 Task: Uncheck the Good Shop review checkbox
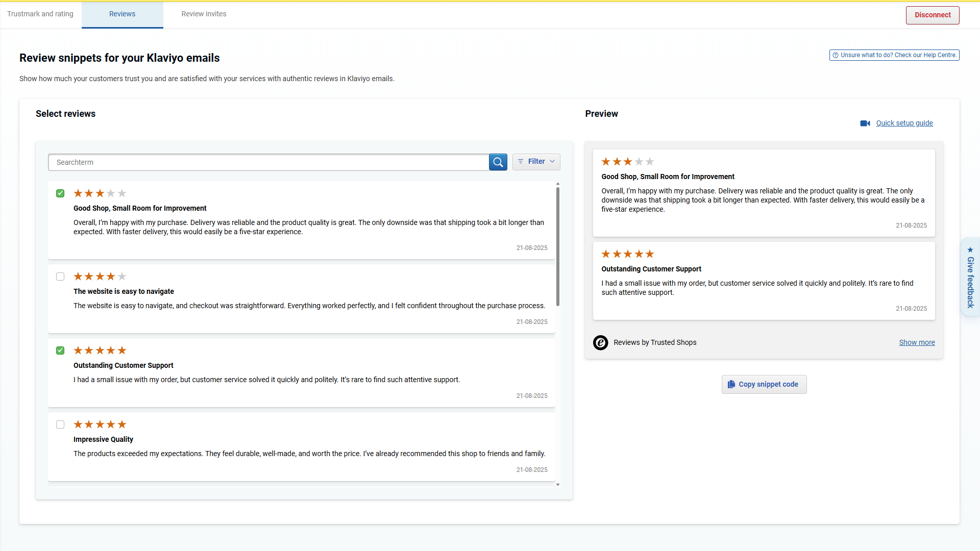(60, 193)
